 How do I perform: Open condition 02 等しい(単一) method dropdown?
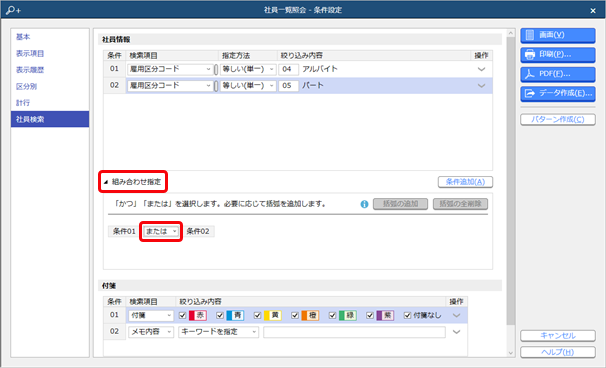pyautogui.click(x=248, y=85)
